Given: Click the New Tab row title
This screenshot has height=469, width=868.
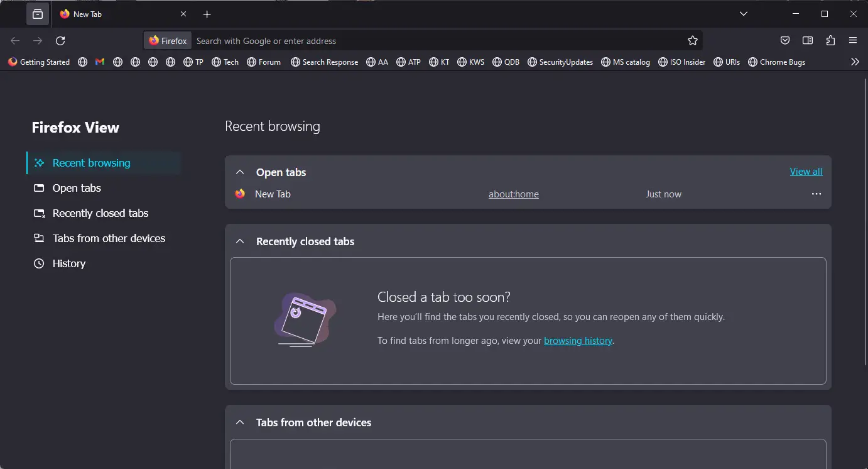Looking at the screenshot, I should point(273,194).
